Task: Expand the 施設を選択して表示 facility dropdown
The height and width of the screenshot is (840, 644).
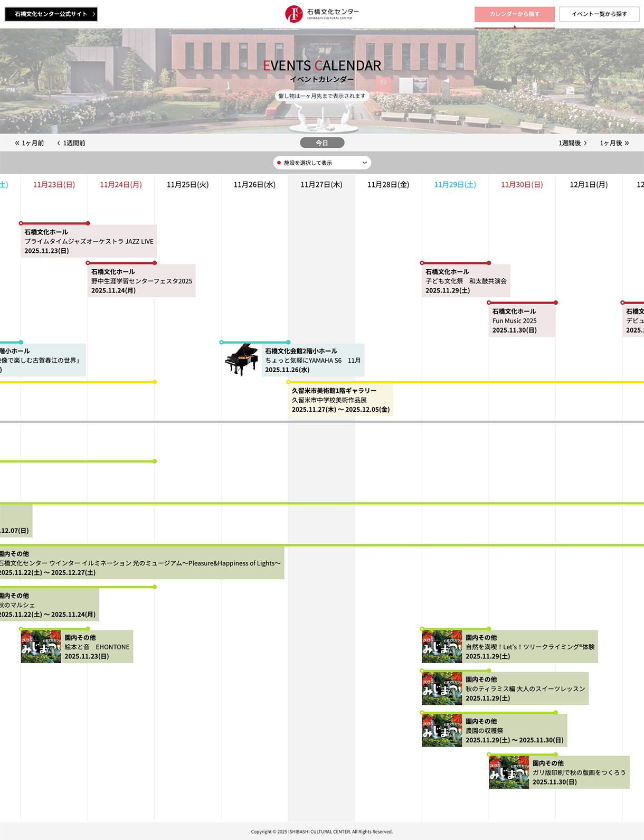Action: (322, 163)
